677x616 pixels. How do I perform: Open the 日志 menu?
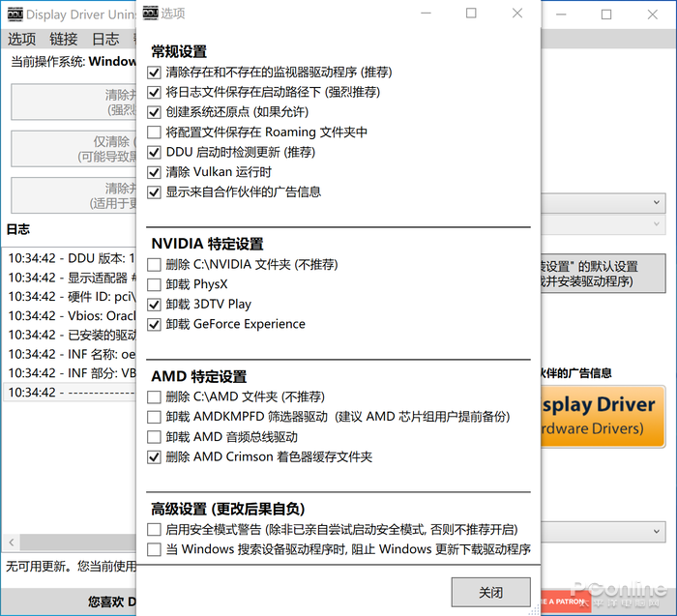(105, 39)
